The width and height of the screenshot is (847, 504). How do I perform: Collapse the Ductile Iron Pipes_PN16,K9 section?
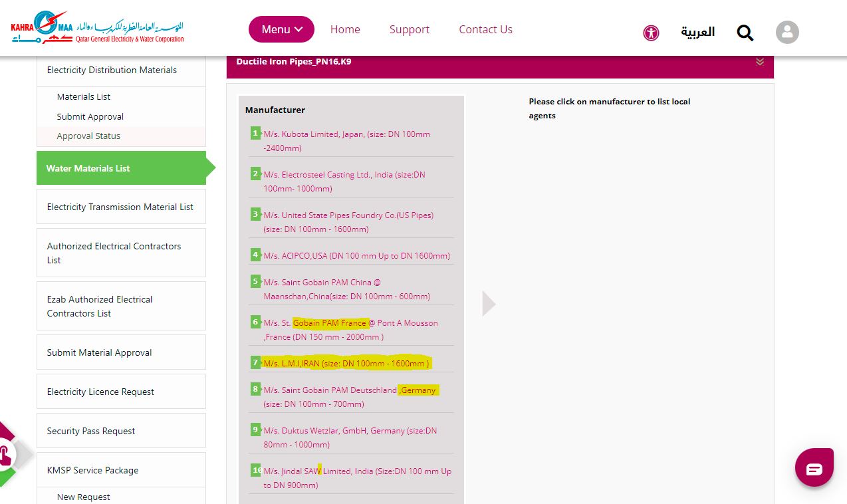pos(760,62)
